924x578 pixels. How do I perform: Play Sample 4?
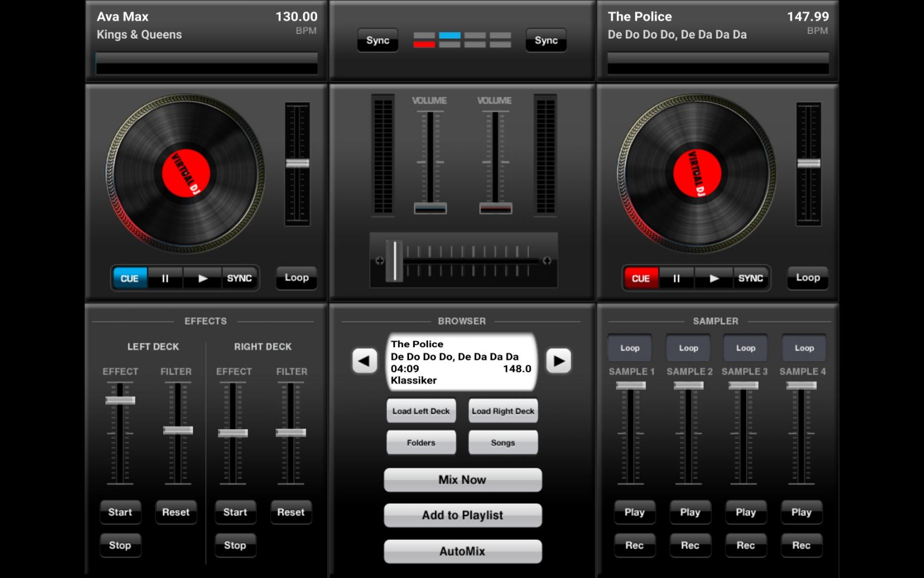tap(802, 512)
